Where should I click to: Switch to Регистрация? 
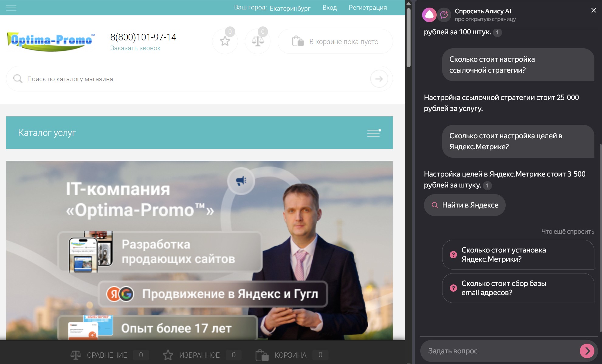[x=368, y=8]
